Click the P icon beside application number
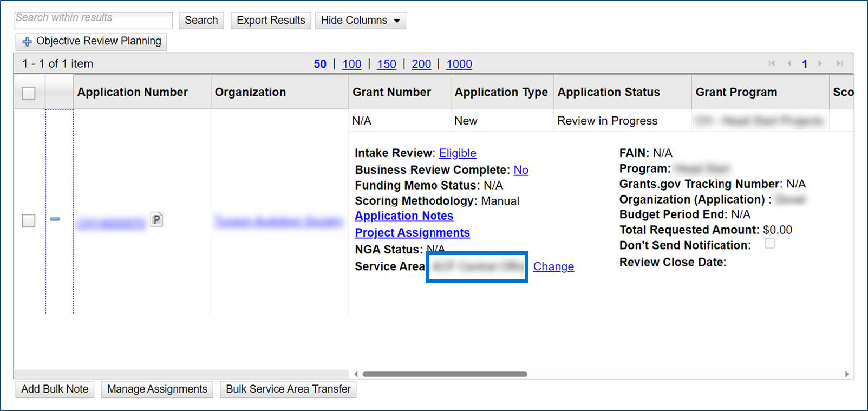The height and width of the screenshot is (411, 868). click(x=156, y=219)
